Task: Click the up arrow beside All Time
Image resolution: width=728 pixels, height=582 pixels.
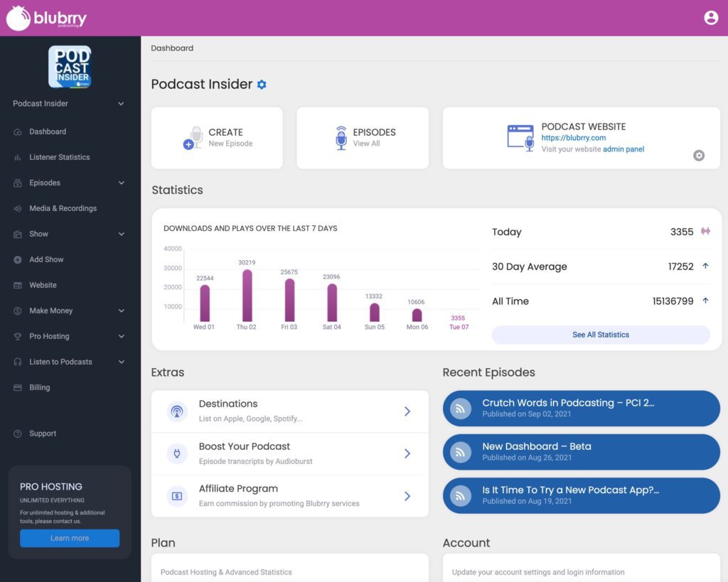Action: [x=705, y=301]
